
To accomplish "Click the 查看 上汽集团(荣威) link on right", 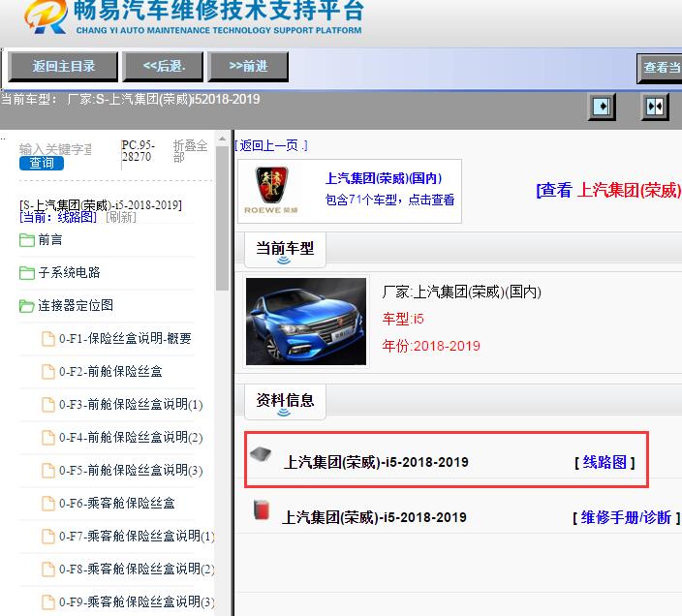I will click(608, 191).
